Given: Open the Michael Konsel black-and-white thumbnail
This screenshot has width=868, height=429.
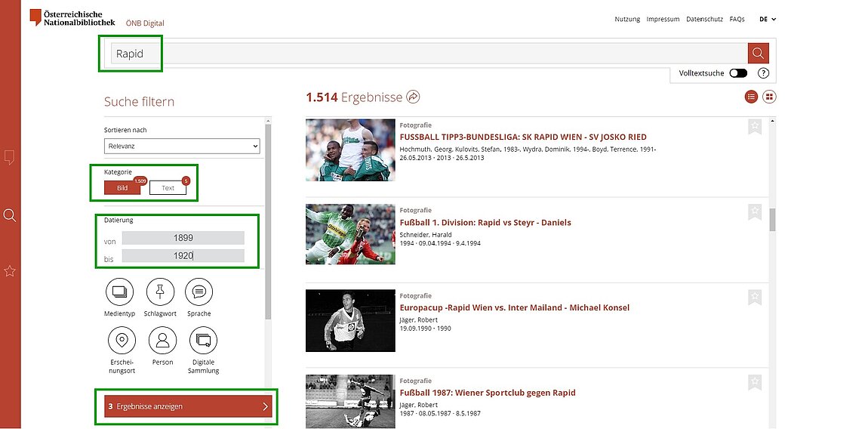Looking at the screenshot, I should [x=350, y=320].
